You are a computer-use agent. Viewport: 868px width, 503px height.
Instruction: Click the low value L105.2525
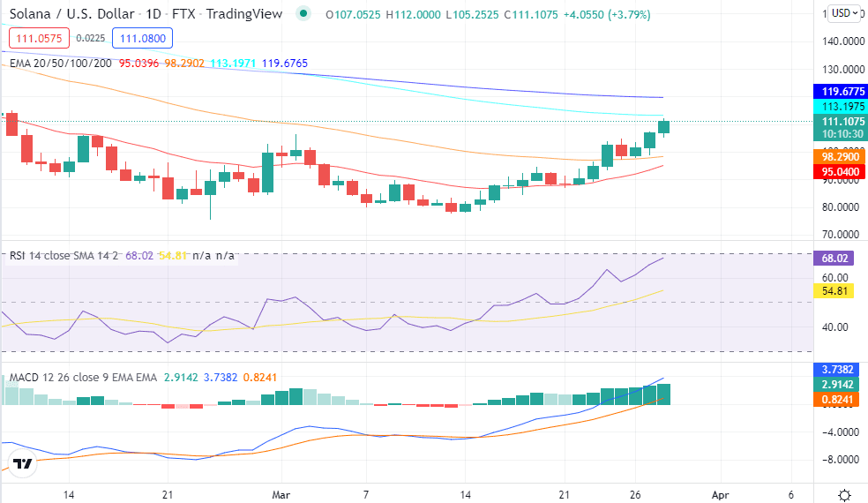(x=472, y=14)
